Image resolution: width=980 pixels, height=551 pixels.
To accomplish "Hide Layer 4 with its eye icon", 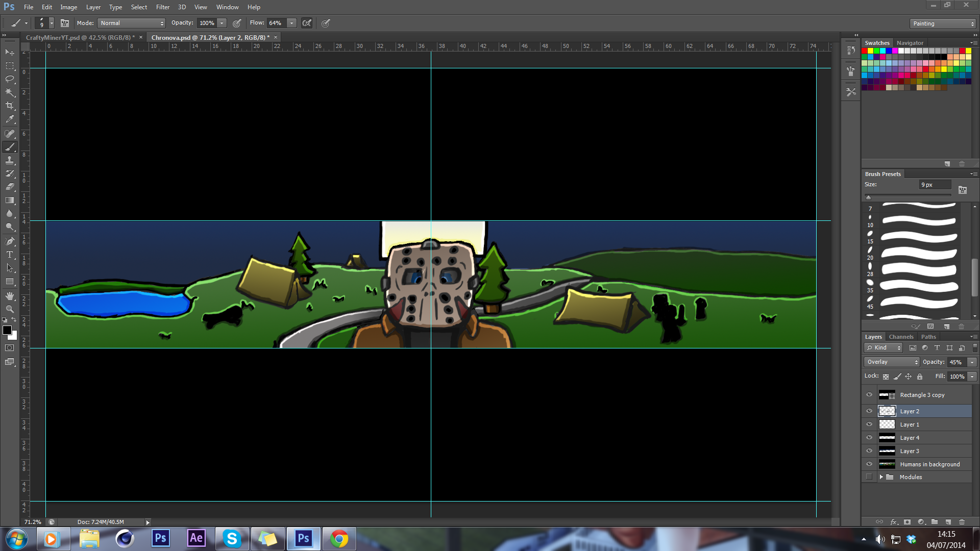I will tap(869, 437).
